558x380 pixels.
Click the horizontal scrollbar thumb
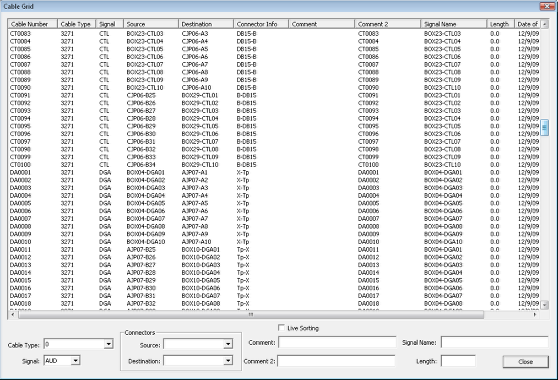251,315
